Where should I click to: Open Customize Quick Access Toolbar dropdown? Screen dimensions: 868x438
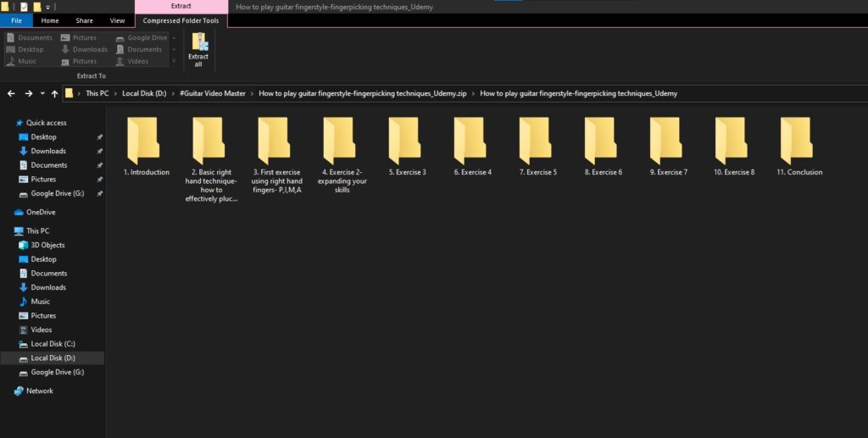pyautogui.click(x=48, y=7)
